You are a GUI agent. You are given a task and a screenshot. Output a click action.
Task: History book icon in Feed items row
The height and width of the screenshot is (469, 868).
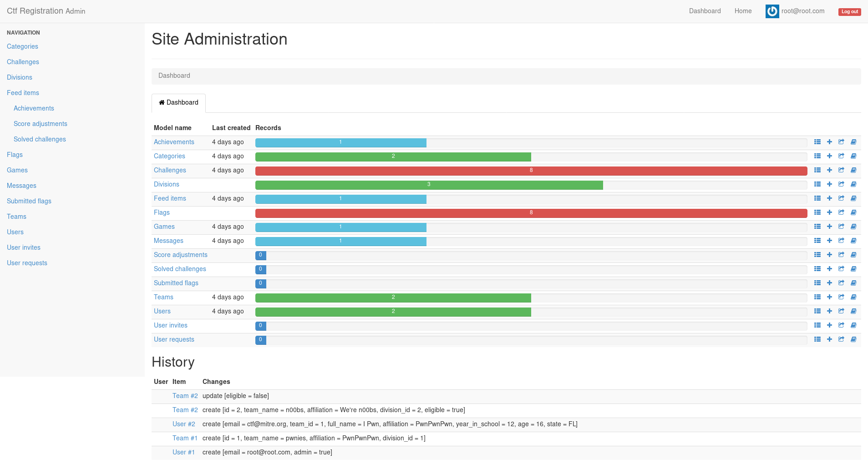coord(853,198)
